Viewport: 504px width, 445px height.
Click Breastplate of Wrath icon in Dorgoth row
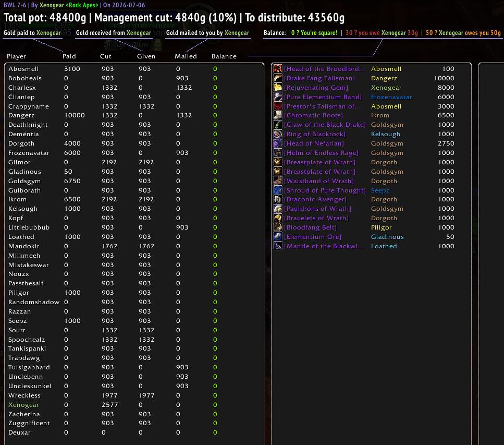coord(278,162)
